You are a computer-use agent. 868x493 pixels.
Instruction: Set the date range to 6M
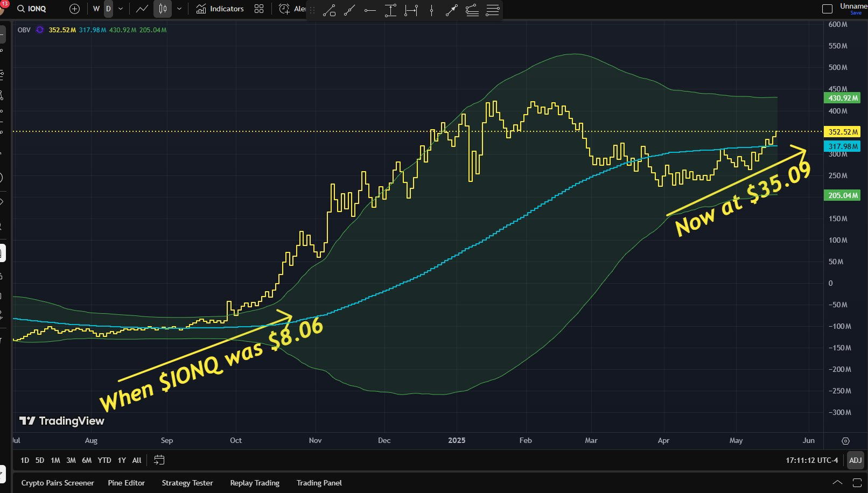tap(87, 460)
